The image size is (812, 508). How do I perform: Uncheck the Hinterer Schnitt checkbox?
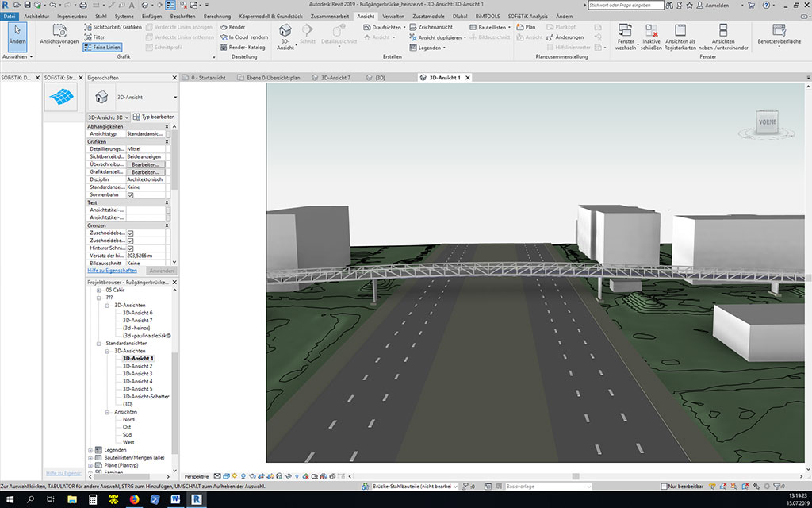click(131, 248)
